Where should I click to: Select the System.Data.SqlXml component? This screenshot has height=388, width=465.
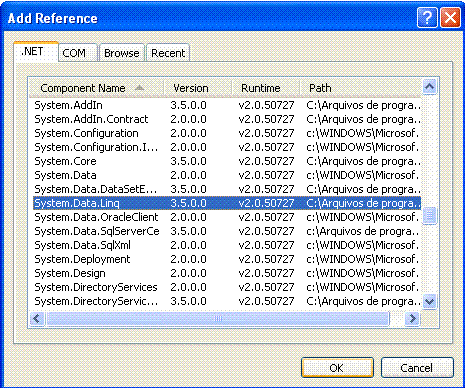[x=227, y=245]
